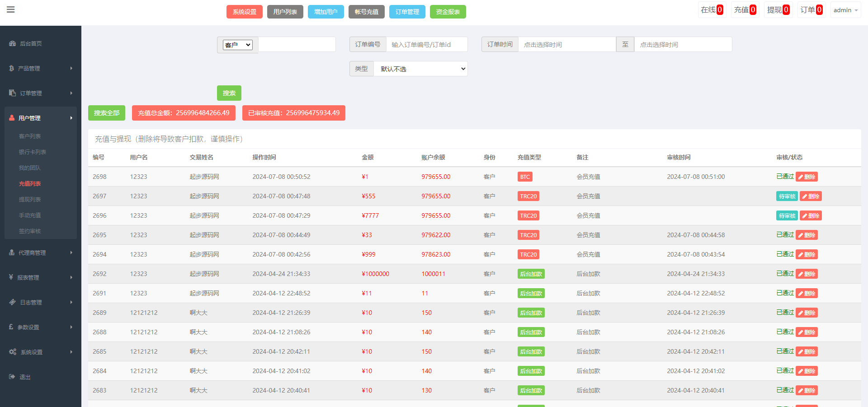Click the yen icon beside 报表管理
This screenshot has width=868, height=407.
11,277
